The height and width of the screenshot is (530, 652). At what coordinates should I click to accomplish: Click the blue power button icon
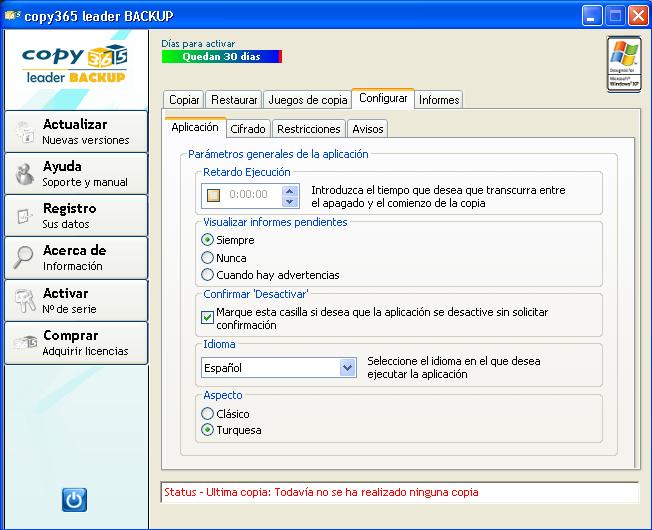74,500
